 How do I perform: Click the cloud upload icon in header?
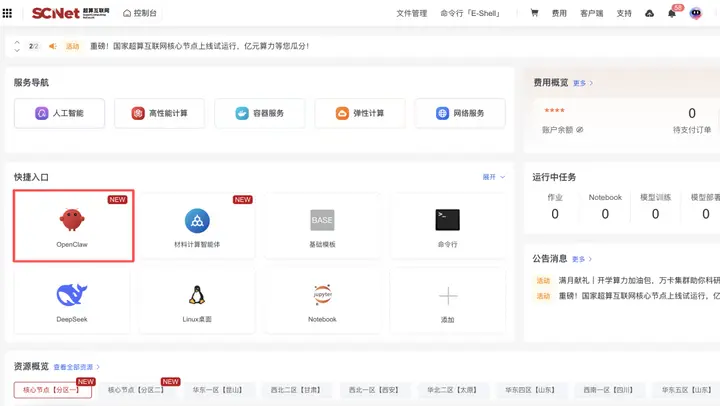tap(649, 14)
